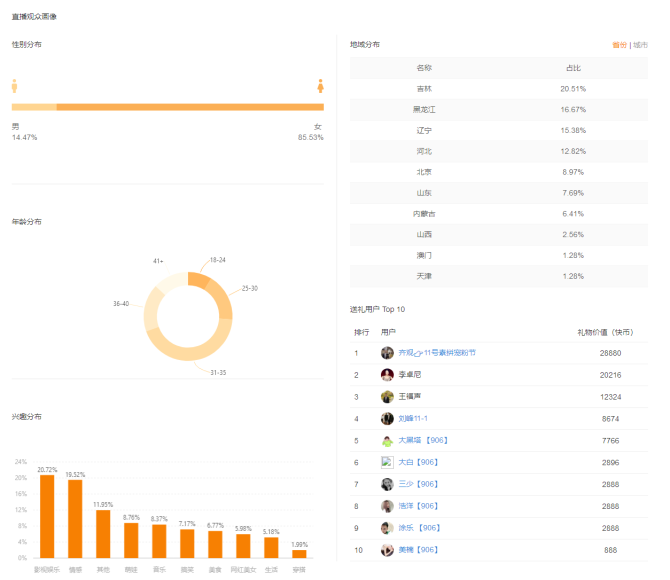This screenshot has height=580, width=670.
Task: Click the 吉林 province row
Action: [x=499, y=89]
